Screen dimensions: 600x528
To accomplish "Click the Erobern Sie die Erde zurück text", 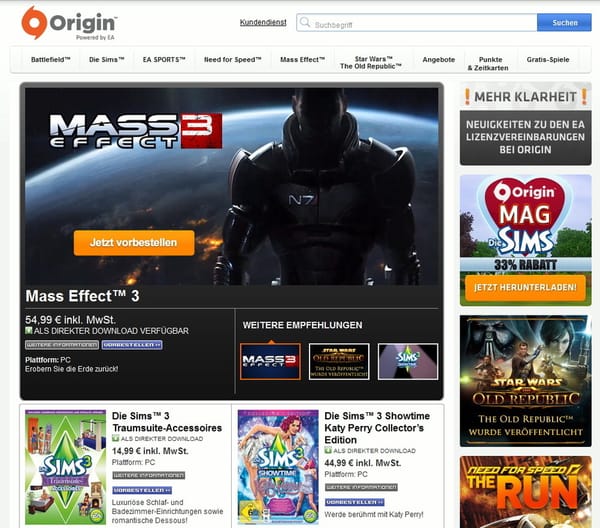I will point(72,369).
